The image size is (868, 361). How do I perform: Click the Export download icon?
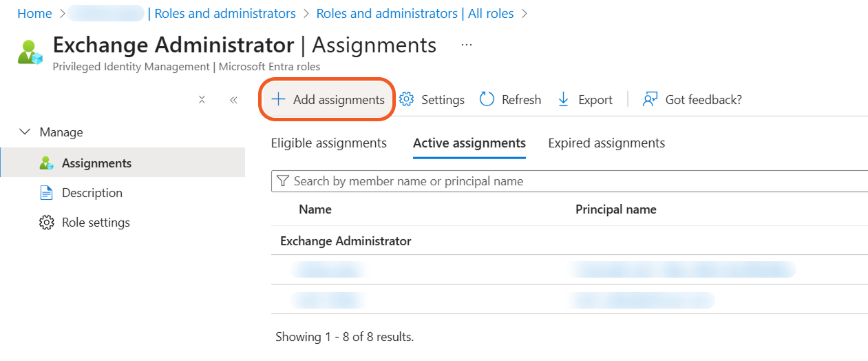pos(563,99)
